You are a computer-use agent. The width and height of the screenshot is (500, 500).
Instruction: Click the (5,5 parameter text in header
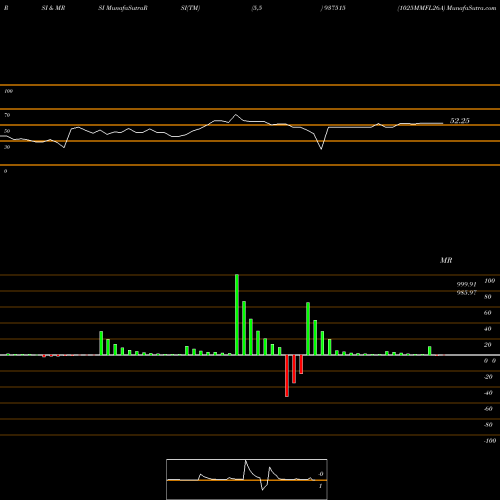[257, 8]
